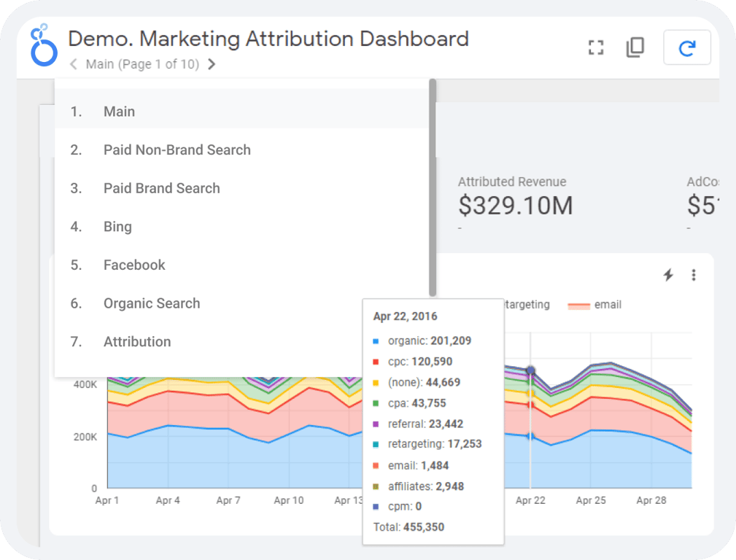Viewport: 736px width, 560px height.
Task: Click the referral: 23,442 tooltip row
Action: 418,424
